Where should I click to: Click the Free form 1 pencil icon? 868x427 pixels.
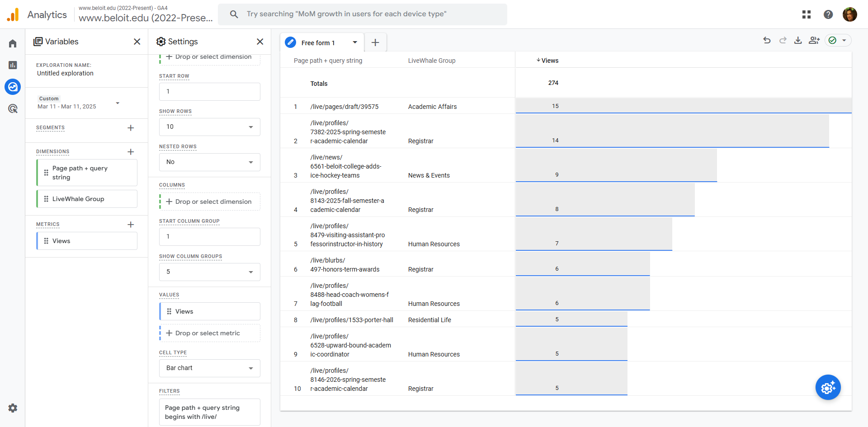291,42
